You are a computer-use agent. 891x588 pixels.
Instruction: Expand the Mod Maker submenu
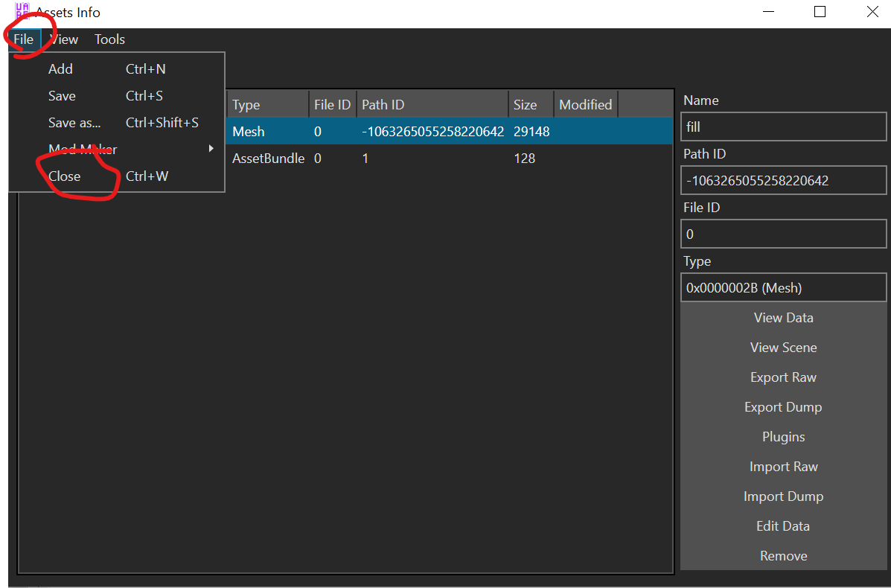pyautogui.click(x=117, y=150)
